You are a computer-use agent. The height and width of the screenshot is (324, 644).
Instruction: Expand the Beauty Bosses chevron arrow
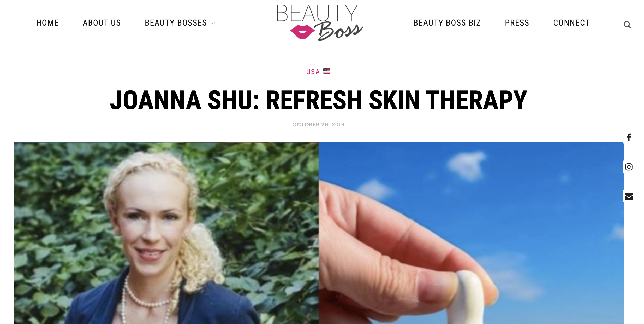tap(213, 24)
